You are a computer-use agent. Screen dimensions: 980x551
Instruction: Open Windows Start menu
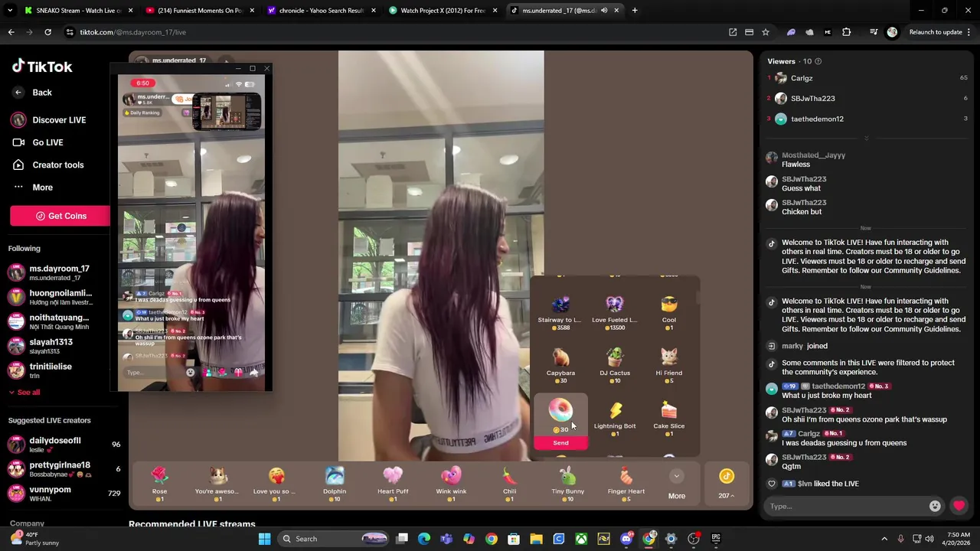coord(264,539)
